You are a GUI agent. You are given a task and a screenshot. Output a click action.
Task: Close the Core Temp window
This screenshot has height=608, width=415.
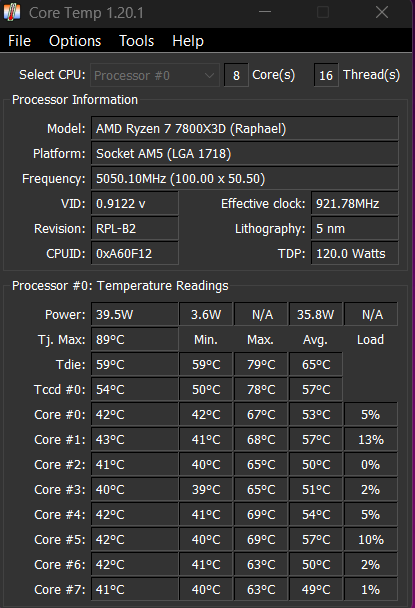(382, 12)
